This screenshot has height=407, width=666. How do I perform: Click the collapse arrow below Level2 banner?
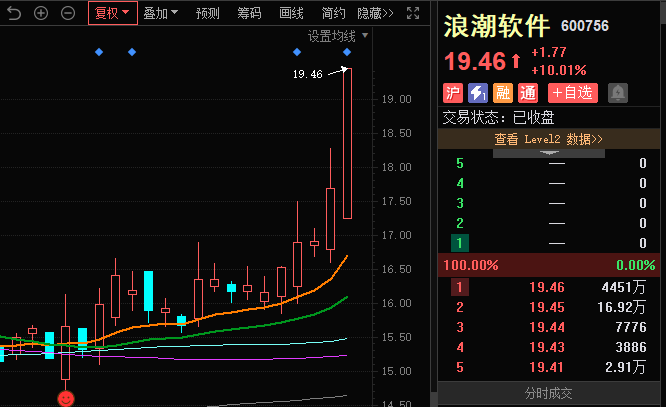tap(549, 153)
